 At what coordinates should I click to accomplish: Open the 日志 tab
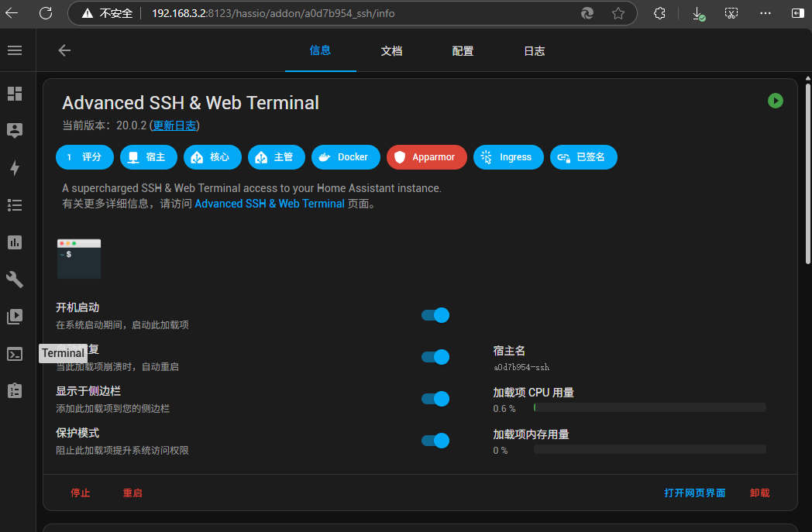coord(534,51)
